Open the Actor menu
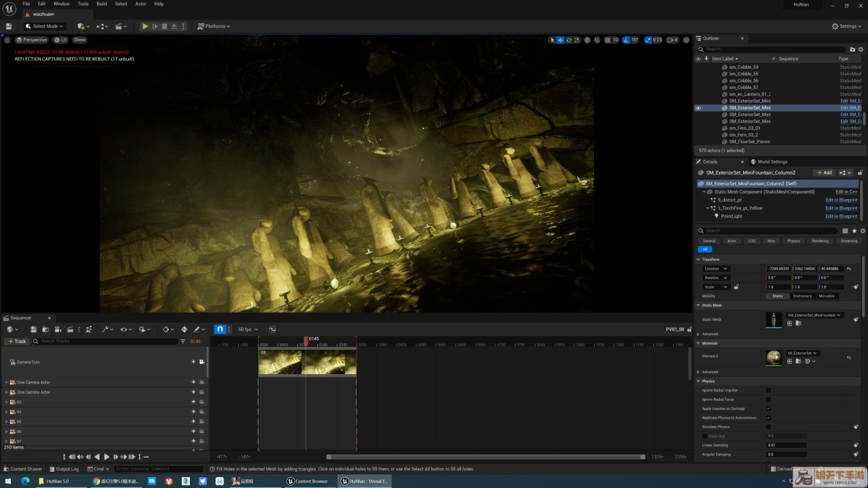Viewport: 868px width, 488px height. pos(141,4)
